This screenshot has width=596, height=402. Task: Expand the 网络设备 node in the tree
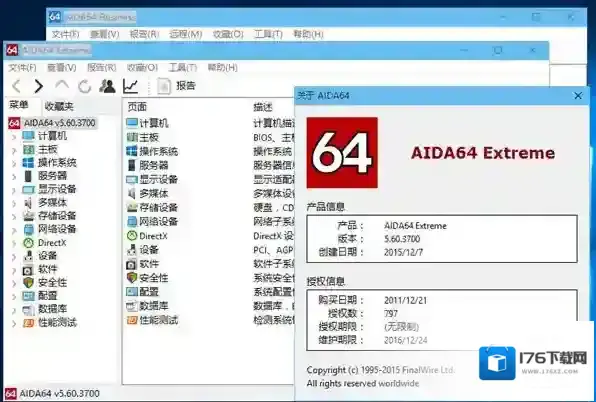[14, 230]
